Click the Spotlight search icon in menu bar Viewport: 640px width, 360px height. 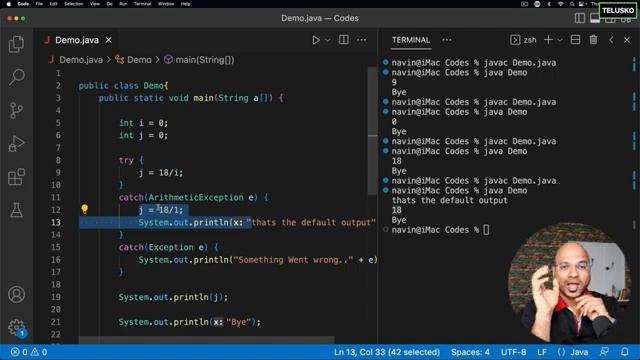pyautogui.click(x=572, y=4)
